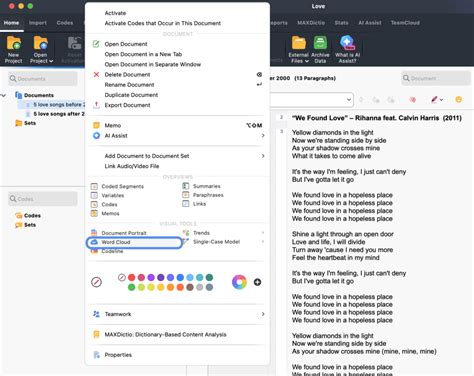Image resolution: width=474 pixels, height=376 pixels.
Task: Choose Open Document in a New Tab
Action: pyautogui.click(x=143, y=54)
